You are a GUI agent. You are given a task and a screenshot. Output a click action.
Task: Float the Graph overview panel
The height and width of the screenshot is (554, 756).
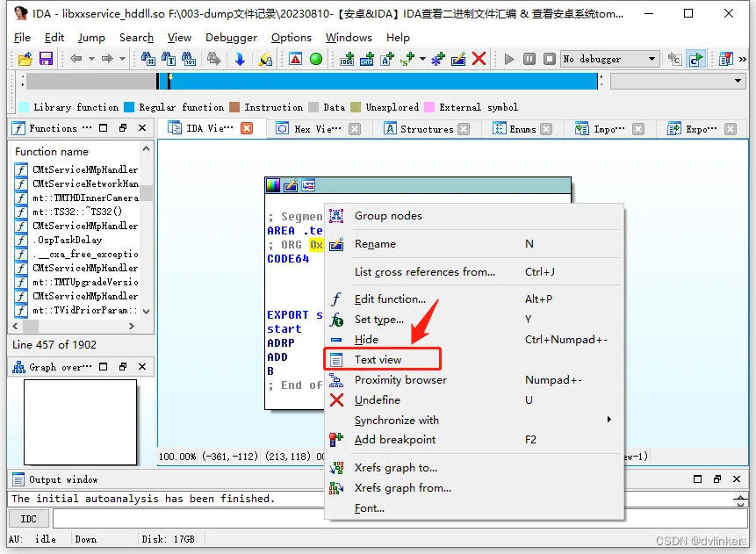pos(123,367)
